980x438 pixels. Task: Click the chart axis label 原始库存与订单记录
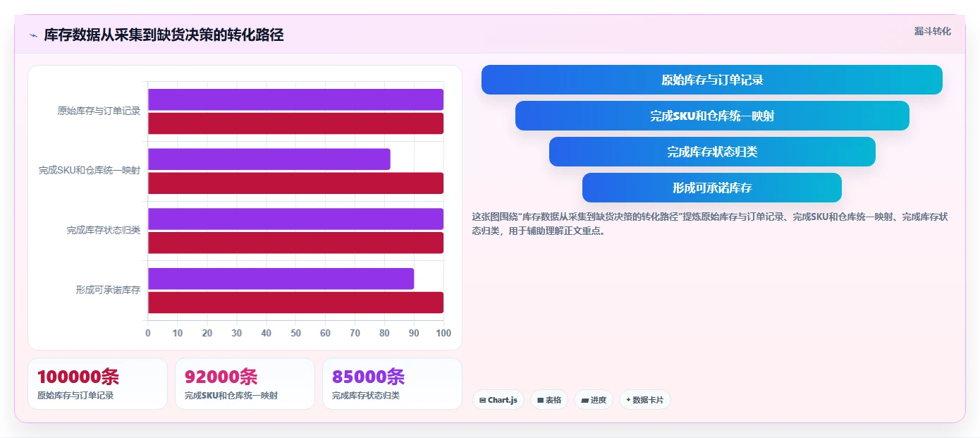99,111
